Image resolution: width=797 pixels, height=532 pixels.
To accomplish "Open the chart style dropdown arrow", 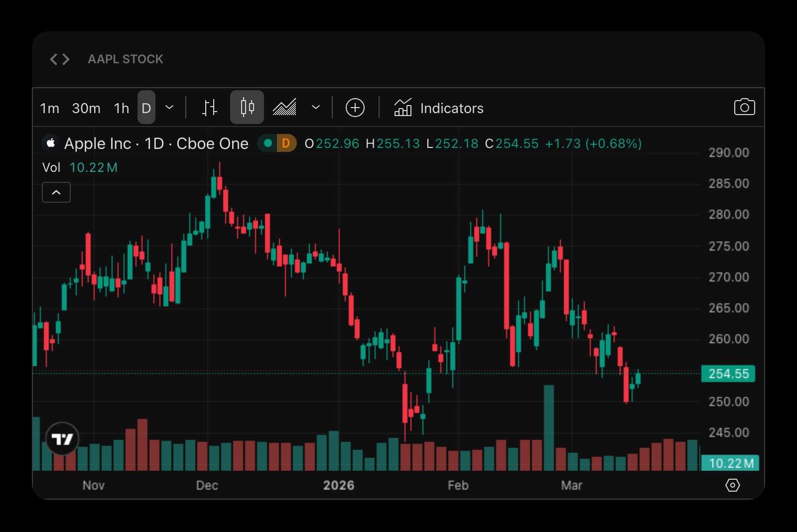I will (315, 108).
